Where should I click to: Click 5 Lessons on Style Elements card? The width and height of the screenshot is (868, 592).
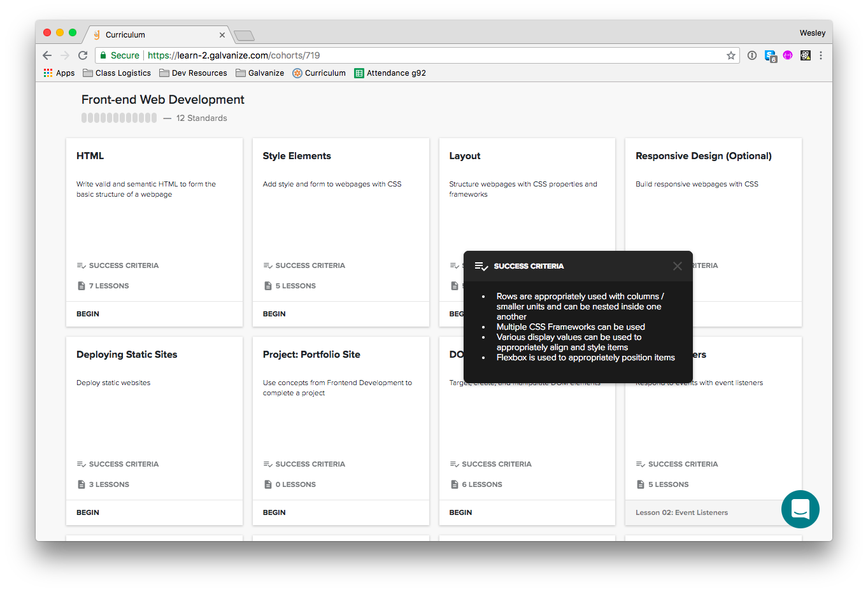tap(289, 286)
